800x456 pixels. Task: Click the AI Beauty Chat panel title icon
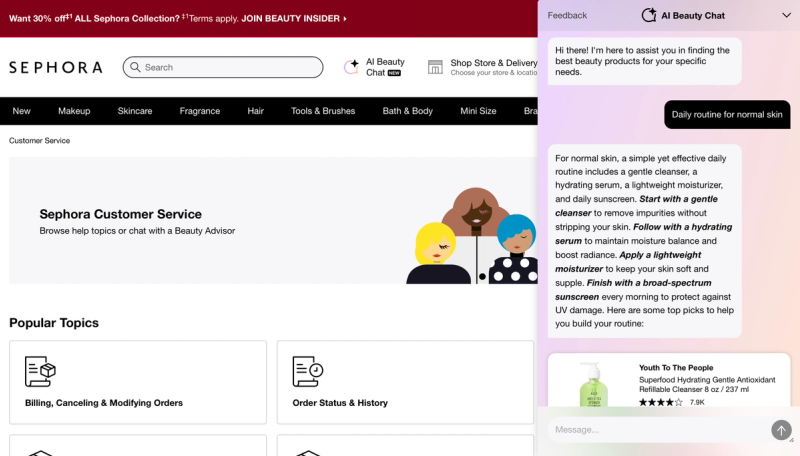(x=648, y=15)
